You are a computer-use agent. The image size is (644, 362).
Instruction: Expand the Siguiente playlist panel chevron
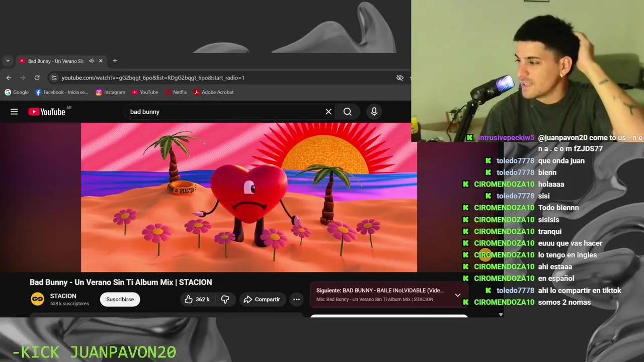457,295
